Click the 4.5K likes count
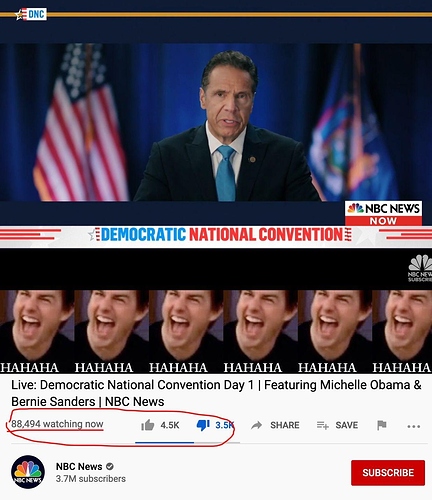This screenshot has height=500, width=432. pyautogui.click(x=170, y=425)
